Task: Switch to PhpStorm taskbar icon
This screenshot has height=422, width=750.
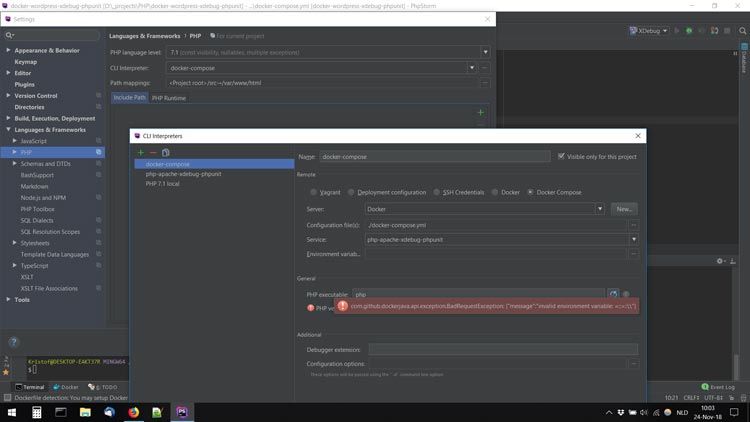Action: tap(182, 412)
